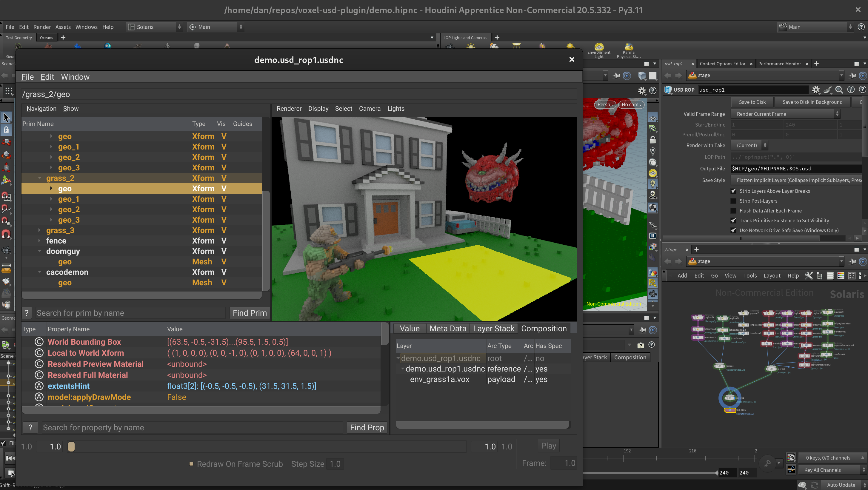Click network tree view icon
Image resolution: width=868 pixels, height=490 pixels.
coord(819,275)
